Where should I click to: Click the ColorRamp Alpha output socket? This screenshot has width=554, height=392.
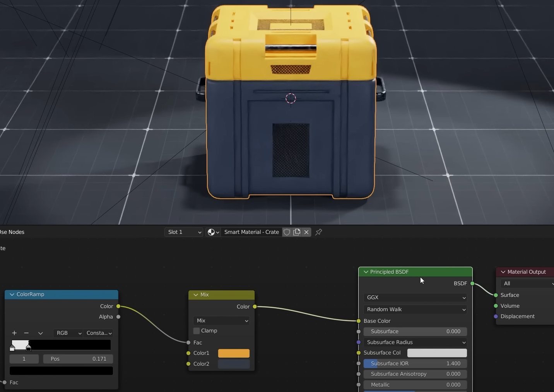(x=118, y=317)
